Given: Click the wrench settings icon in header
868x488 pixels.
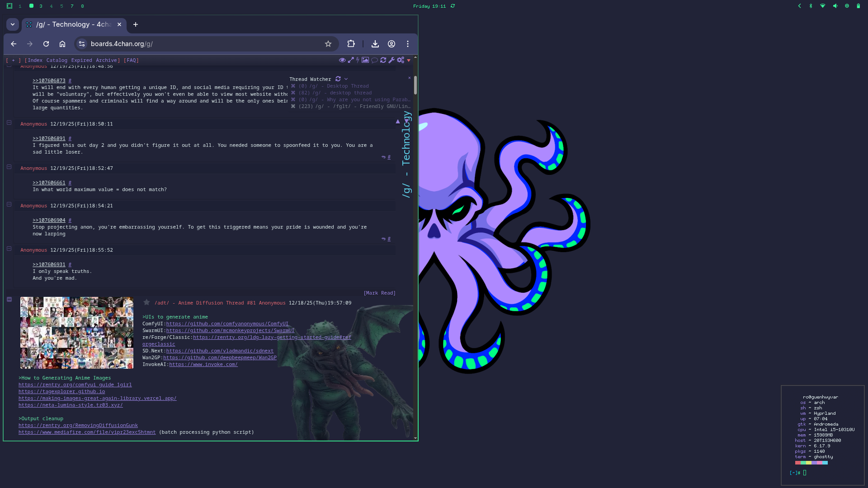Looking at the screenshot, I should 392,60.
